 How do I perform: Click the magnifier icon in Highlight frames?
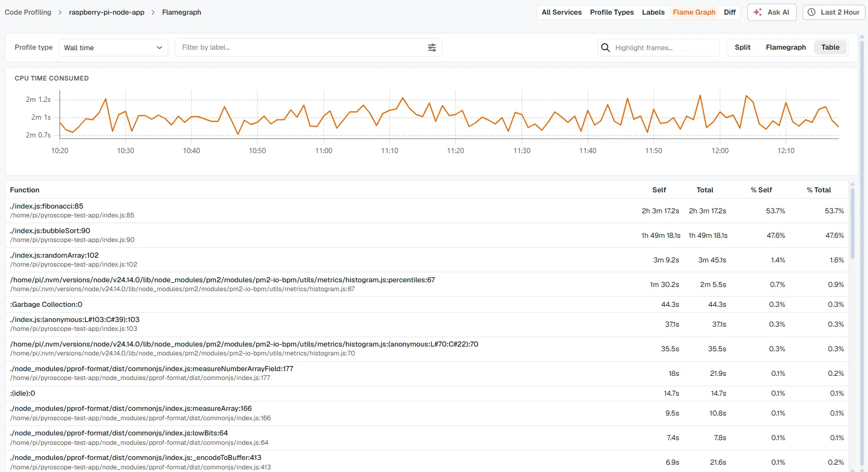(x=606, y=48)
